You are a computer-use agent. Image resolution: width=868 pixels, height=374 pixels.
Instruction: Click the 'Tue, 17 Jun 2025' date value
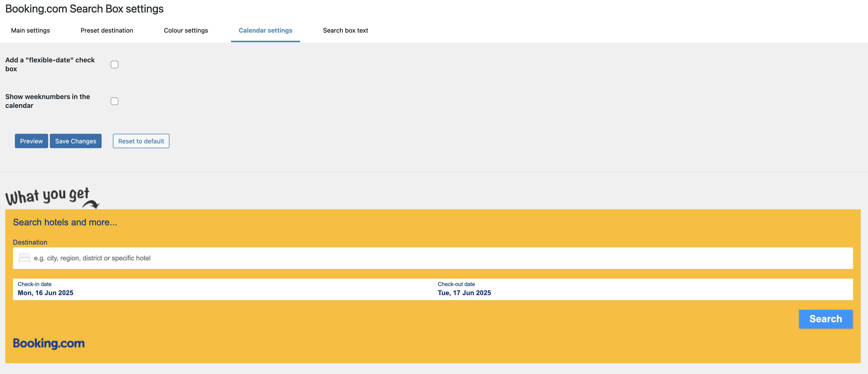coord(464,293)
